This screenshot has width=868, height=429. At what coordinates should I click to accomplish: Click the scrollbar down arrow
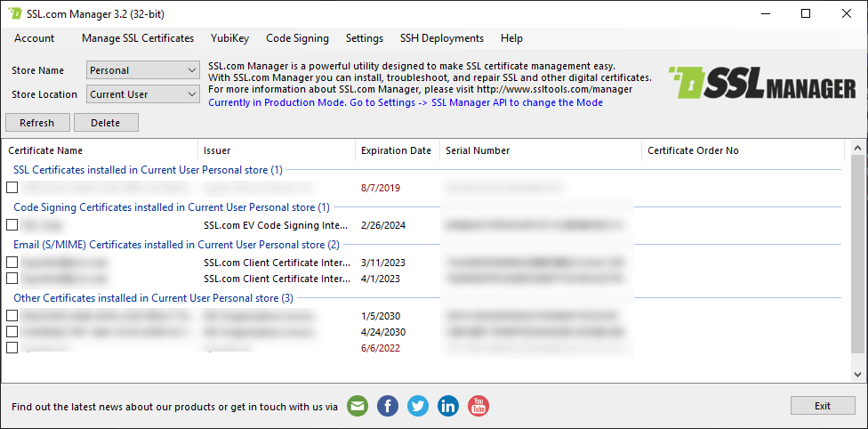[x=858, y=375]
